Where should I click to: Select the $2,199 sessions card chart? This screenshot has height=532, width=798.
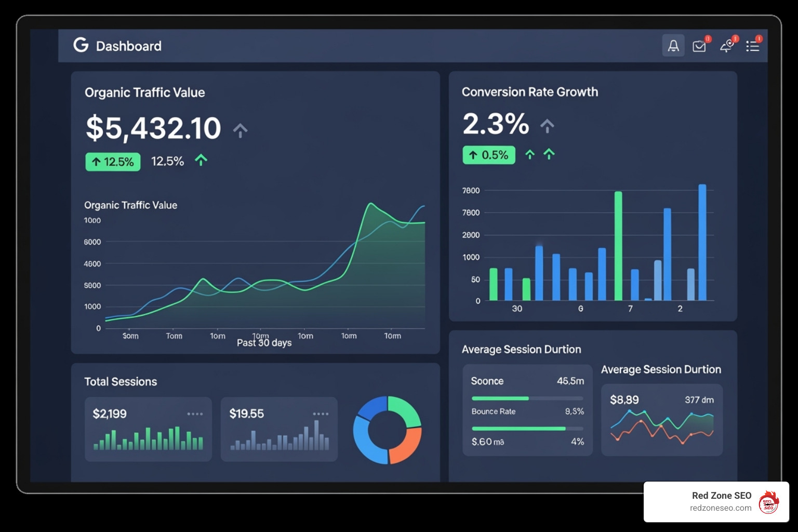click(149, 438)
